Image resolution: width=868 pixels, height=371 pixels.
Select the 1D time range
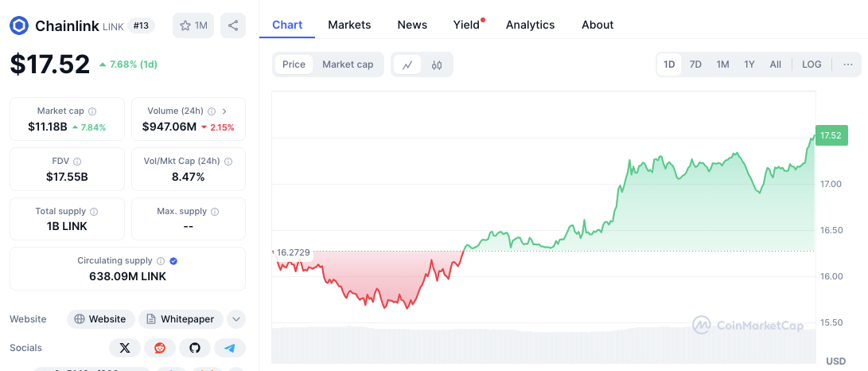pyautogui.click(x=669, y=64)
